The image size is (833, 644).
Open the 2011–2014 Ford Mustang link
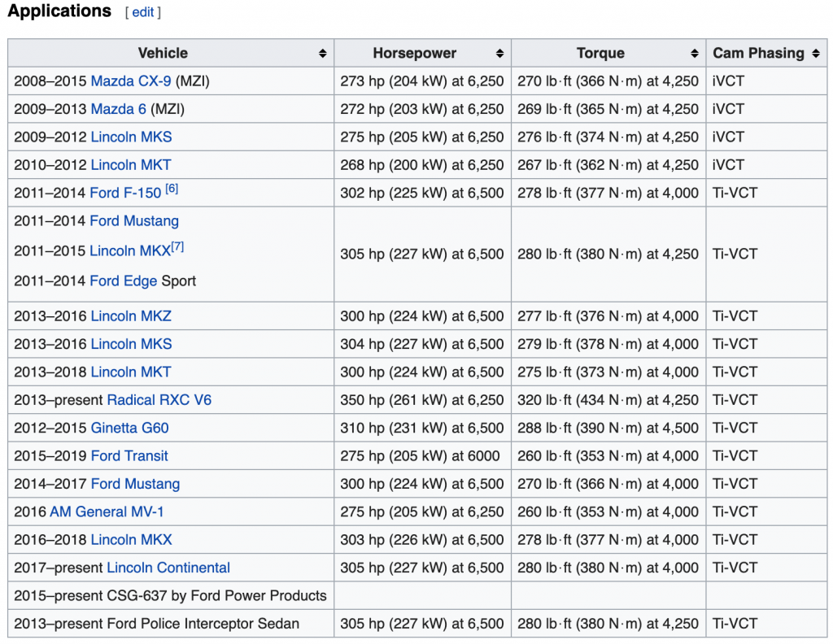click(x=134, y=221)
